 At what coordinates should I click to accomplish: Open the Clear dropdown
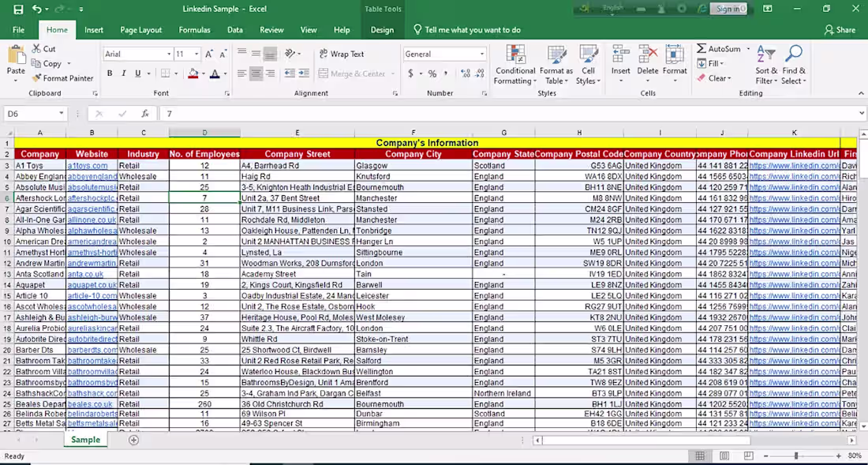pyautogui.click(x=715, y=78)
